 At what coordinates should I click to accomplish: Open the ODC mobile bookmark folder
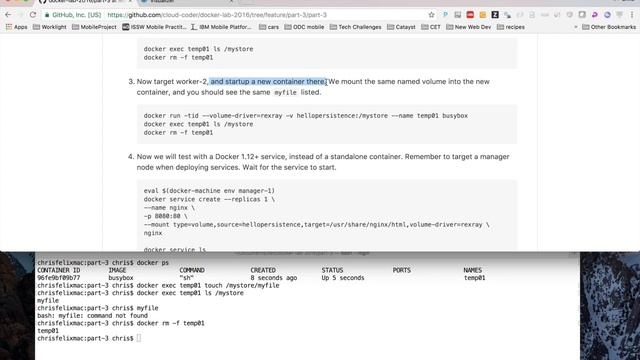tap(304, 27)
